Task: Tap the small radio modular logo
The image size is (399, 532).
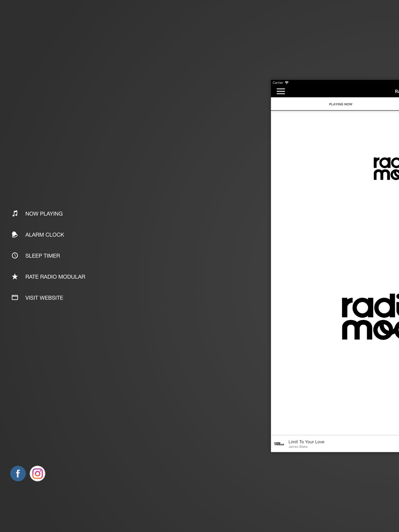Action: [386, 168]
